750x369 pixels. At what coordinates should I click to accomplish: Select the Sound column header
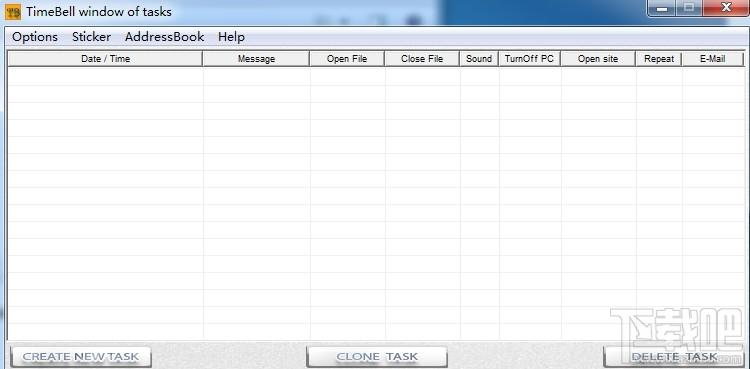479,59
